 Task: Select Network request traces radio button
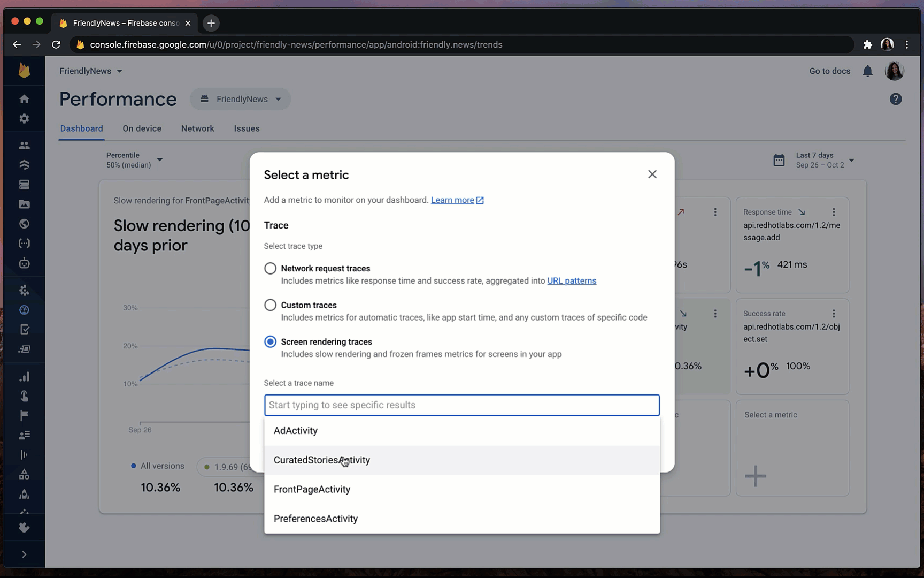point(270,268)
